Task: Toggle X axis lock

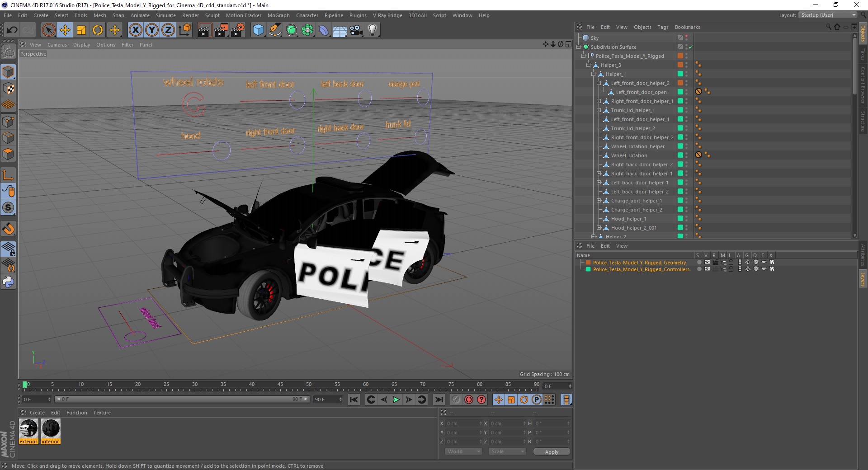Action: (135, 30)
